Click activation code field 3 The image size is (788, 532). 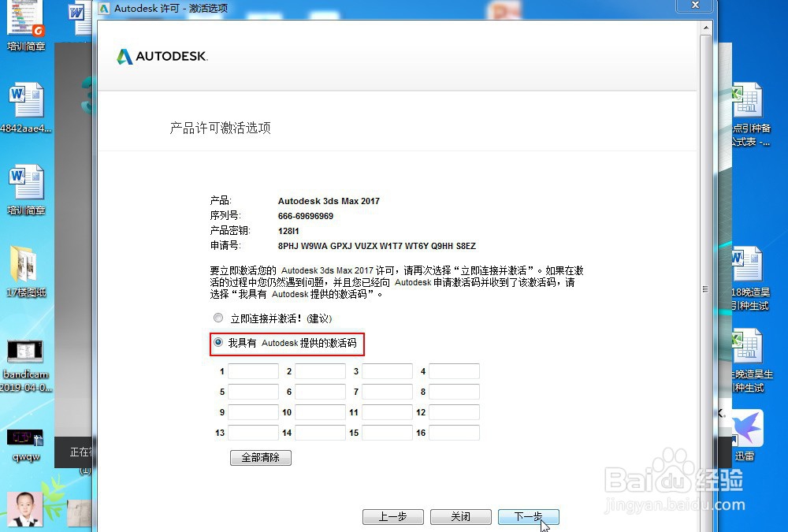coord(387,371)
